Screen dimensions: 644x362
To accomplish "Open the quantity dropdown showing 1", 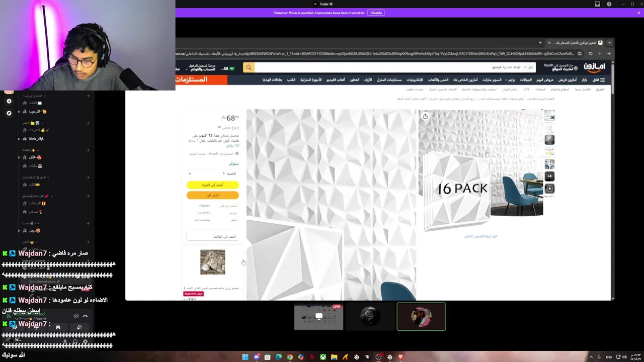I will (x=212, y=173).
